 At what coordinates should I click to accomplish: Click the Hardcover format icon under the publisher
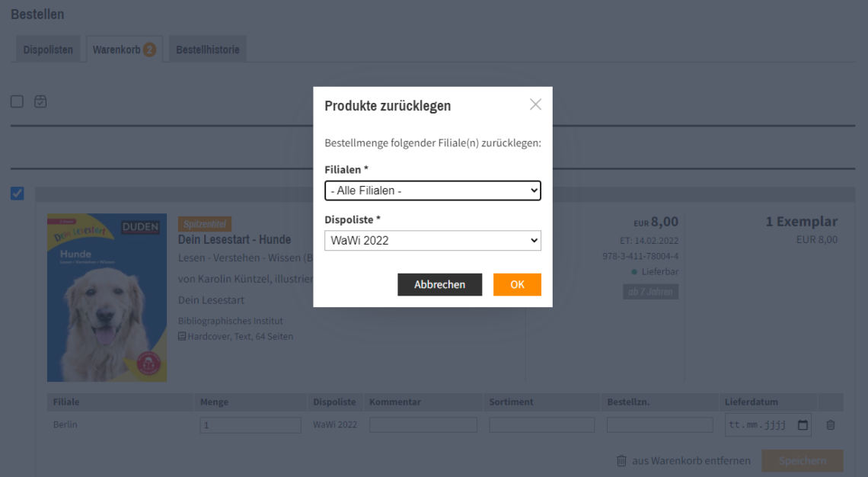tap(182, 336)
